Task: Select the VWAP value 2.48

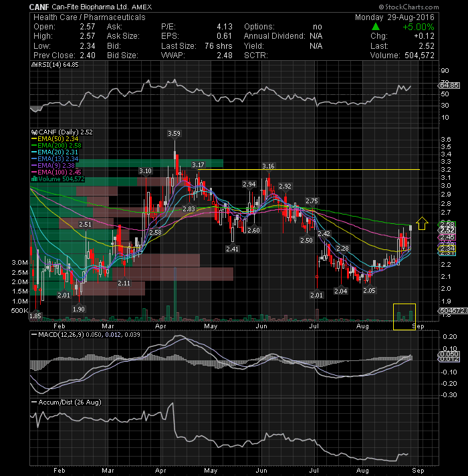Action: [x=225, y=55]
